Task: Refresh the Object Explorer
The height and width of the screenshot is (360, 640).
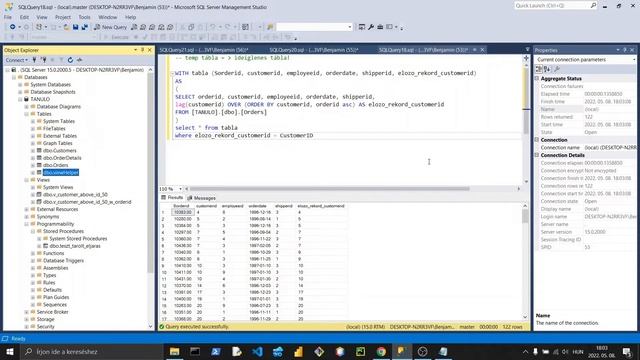Action: tap(70, 60)
